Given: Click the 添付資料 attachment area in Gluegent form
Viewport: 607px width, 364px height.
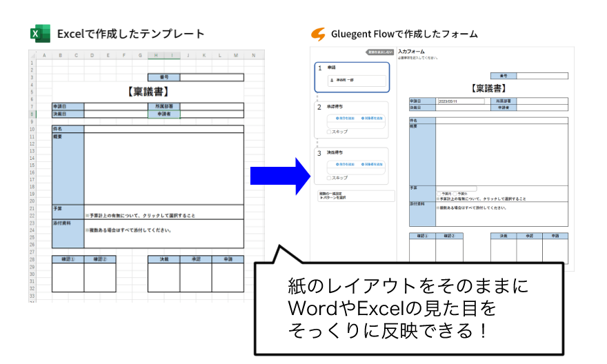Looking at the screenshot, I should coord(501,214).
